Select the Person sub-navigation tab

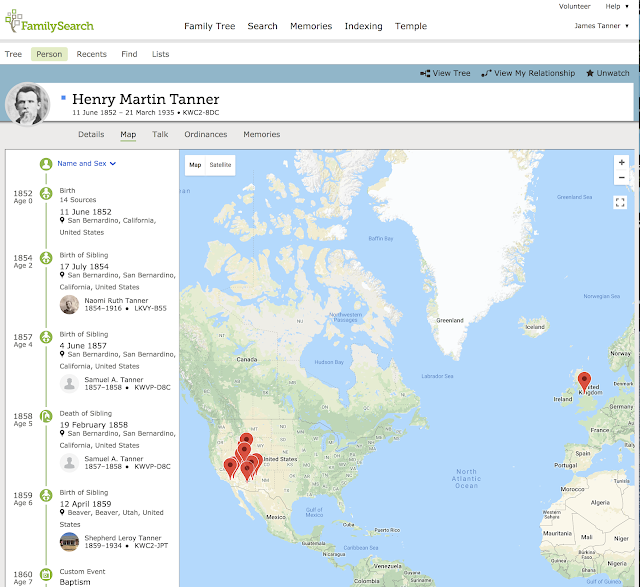[49, 54]
